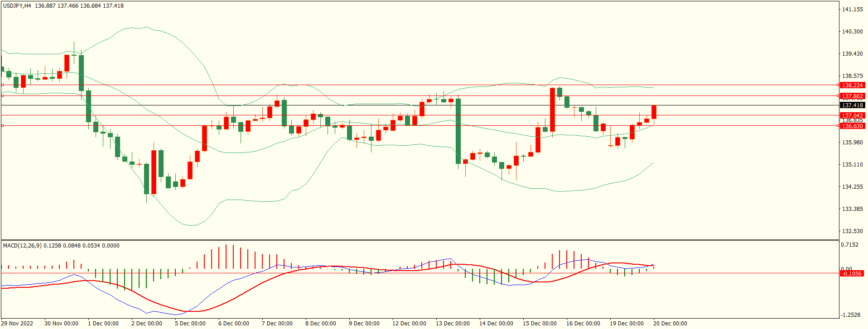Click the 140.300 price axis value
Image resolution: width=868 pixels, height=329 pixels.
pos(852,32)
